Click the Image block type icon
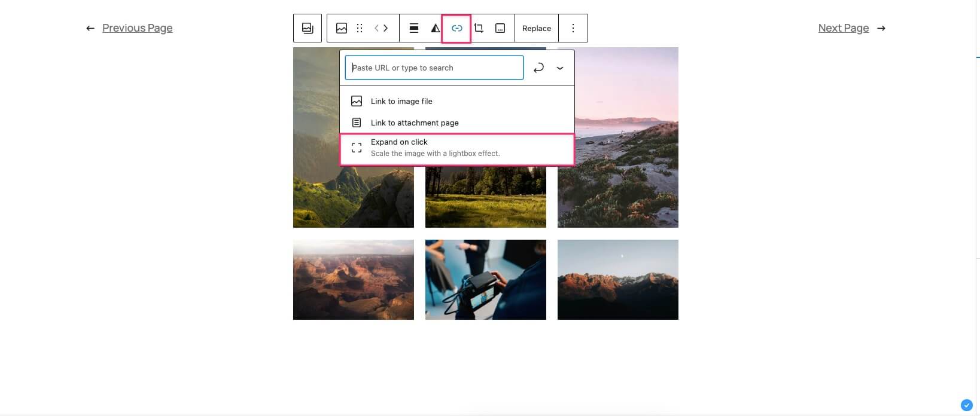980x416 pixels. click(x=342, y=28)
